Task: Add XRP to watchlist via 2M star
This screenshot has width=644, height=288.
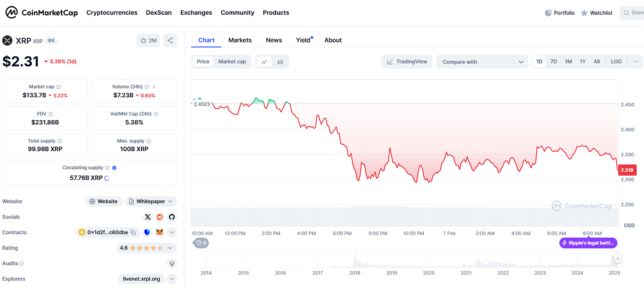Action: [x=148, y=41]
